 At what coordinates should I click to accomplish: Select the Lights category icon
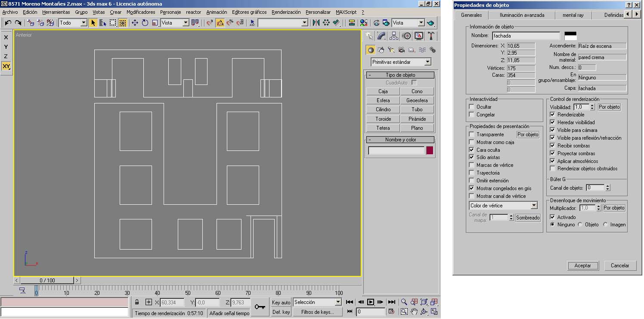point(391,50)
